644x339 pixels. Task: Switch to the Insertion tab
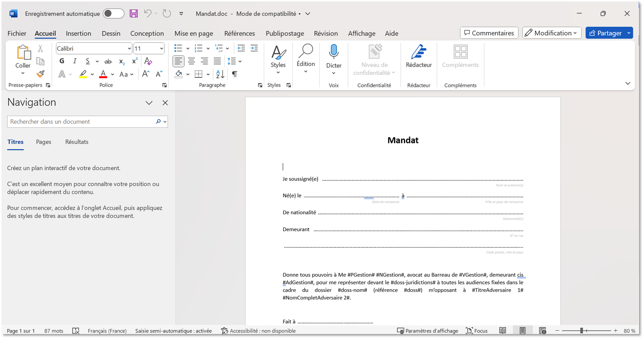click(79, 33)
